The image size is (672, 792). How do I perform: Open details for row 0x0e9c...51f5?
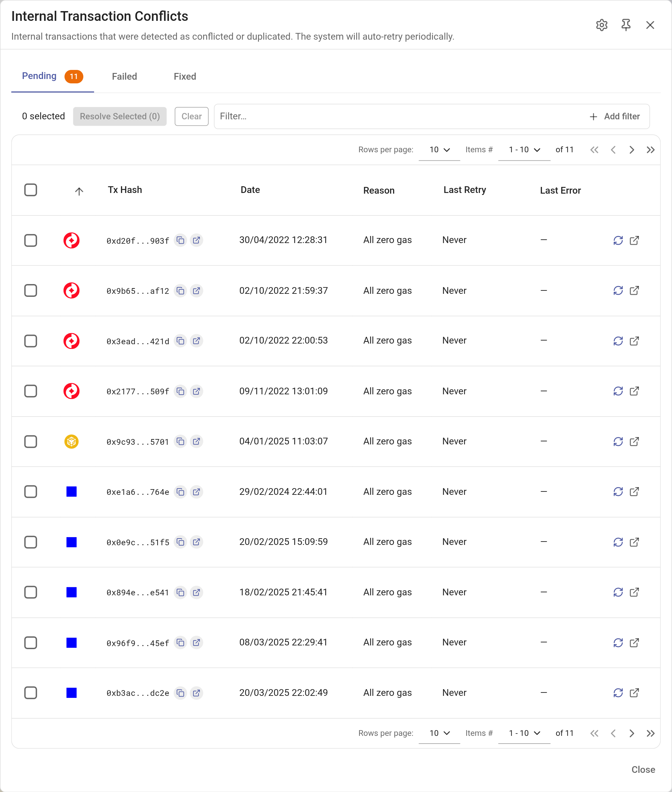click(634, 542)
